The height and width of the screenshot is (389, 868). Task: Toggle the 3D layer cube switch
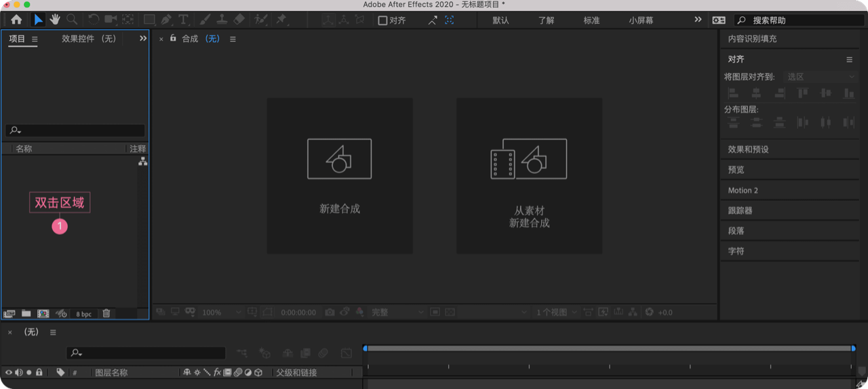point(258,373)
